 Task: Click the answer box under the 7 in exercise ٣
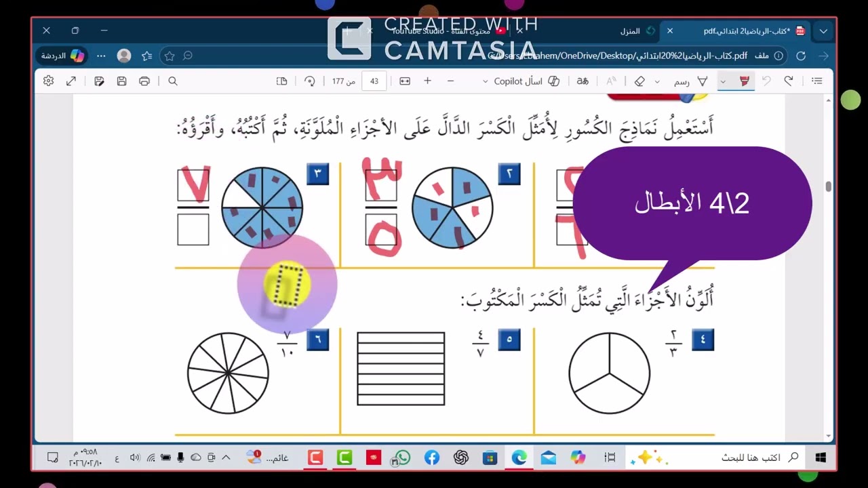[x=193, y=229]
